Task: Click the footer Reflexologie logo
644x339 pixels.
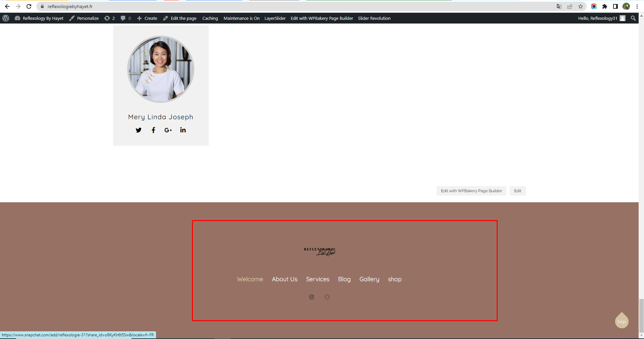Action: tap(320, 252)
